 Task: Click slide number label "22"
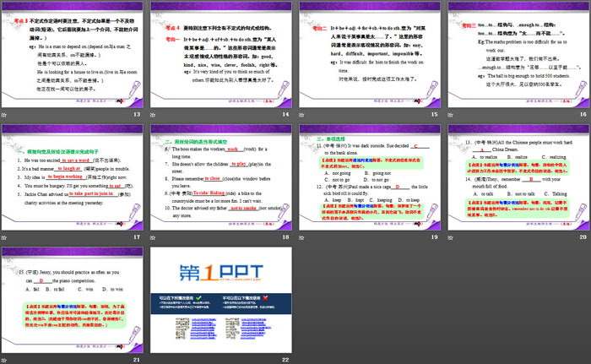coord(285,360)
